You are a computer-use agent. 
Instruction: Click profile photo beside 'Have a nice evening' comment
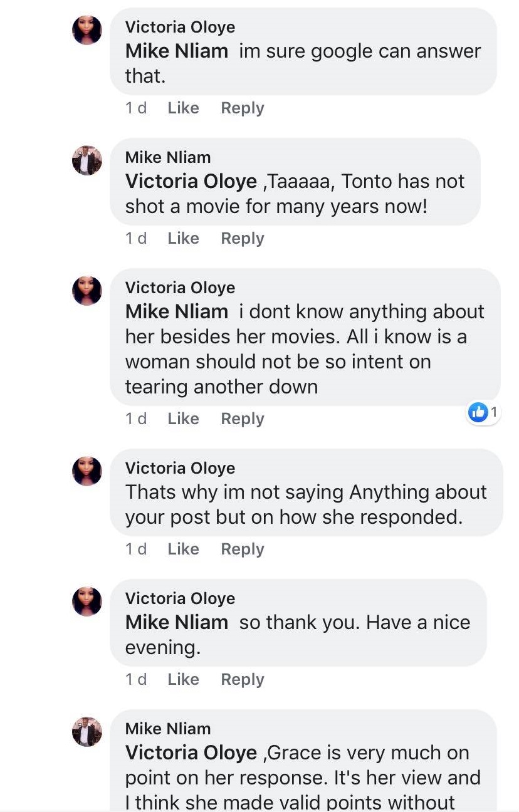[x=87, y=601]
